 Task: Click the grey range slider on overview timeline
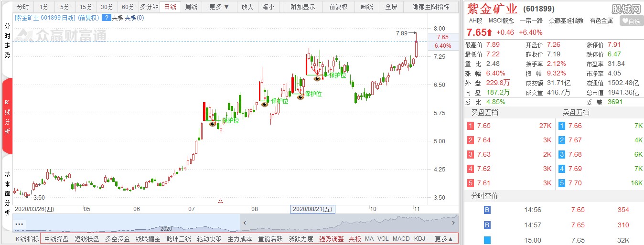coord(349,223)
